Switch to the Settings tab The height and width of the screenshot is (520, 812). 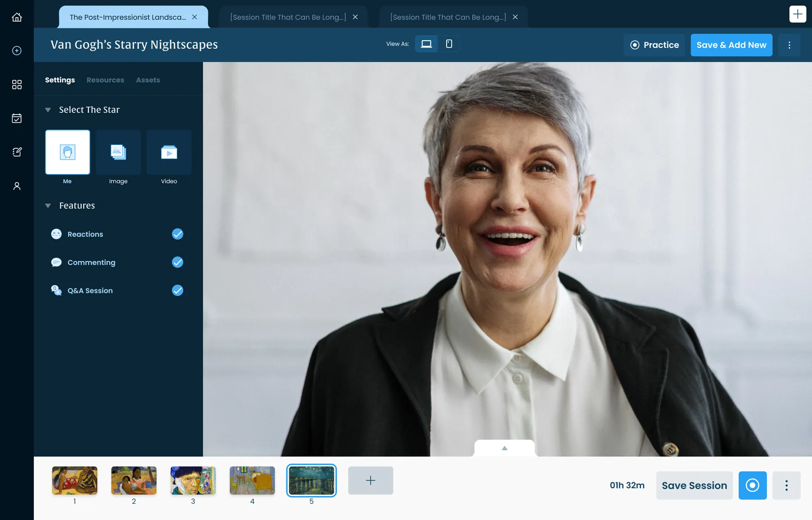click(60, 80)
